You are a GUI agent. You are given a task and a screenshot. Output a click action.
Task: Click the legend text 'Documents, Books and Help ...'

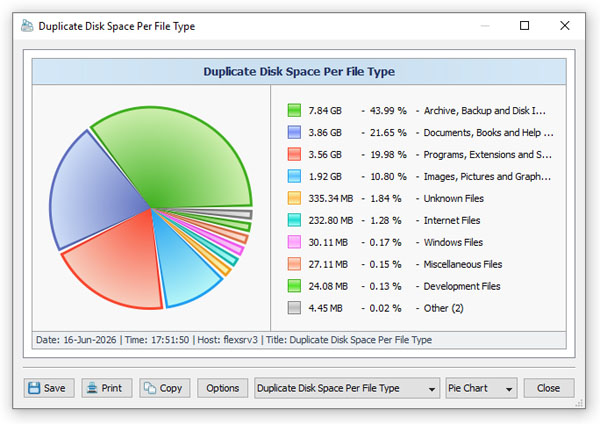488,132
